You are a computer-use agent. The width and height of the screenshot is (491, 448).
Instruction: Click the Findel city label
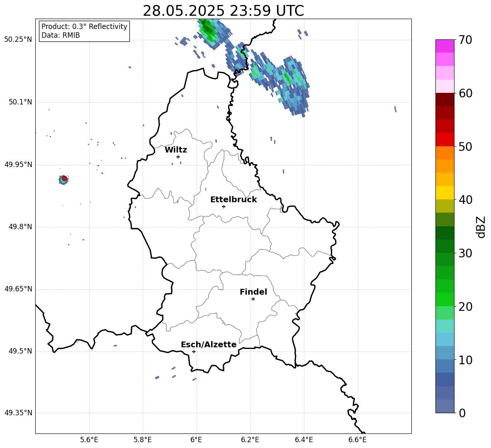(253, 292)
